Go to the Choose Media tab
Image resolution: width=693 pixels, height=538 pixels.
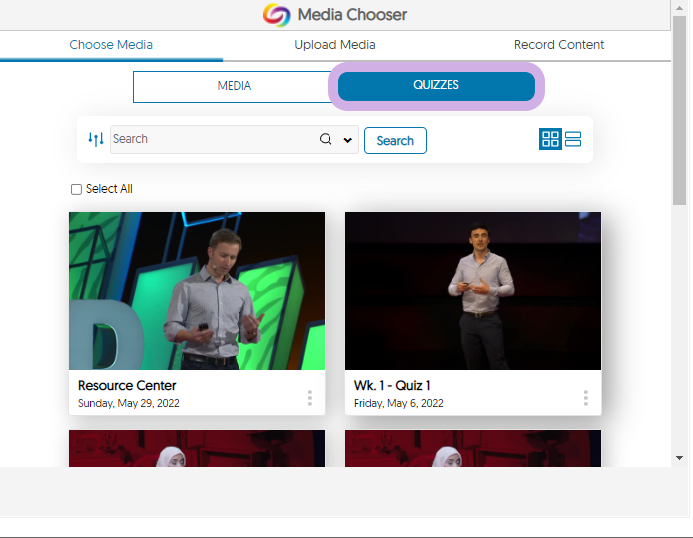(111, 45)
